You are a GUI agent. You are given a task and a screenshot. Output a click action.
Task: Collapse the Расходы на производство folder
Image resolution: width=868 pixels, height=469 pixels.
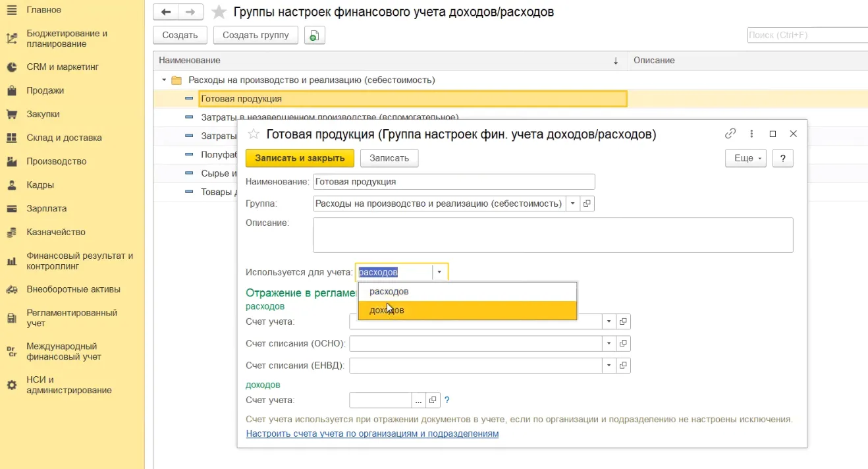[163, 80]
